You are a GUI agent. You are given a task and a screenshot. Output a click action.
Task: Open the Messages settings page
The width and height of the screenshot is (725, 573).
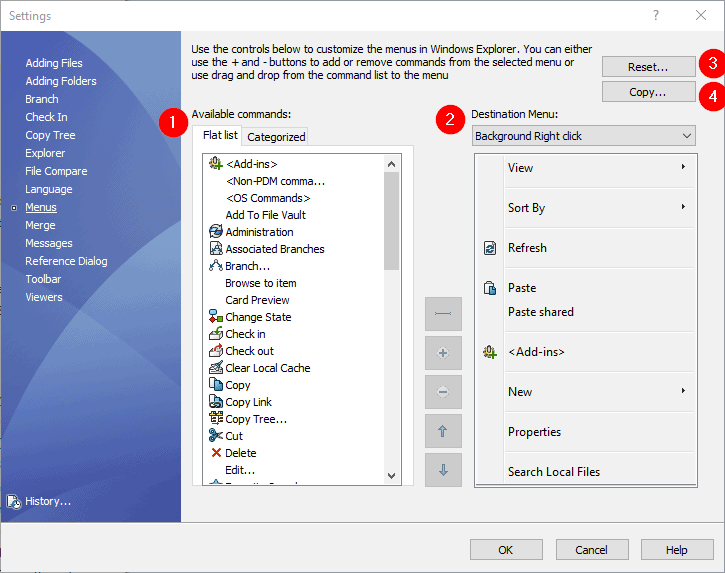[x=49, y=243]
